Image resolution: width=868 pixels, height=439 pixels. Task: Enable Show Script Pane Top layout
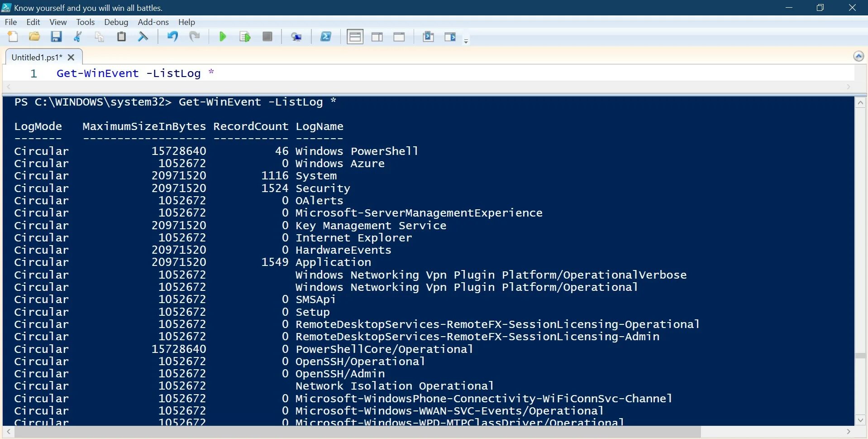(355, 37)
